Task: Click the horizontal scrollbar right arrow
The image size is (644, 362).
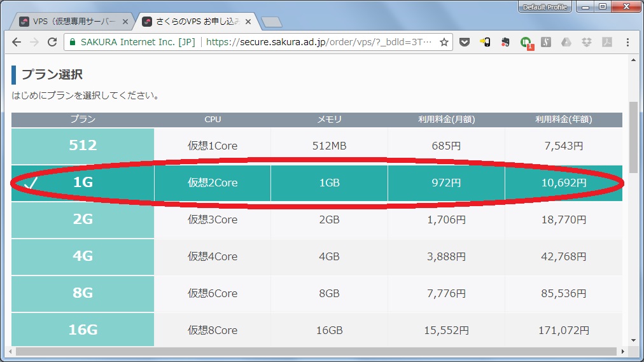Action: coord(622,352)
